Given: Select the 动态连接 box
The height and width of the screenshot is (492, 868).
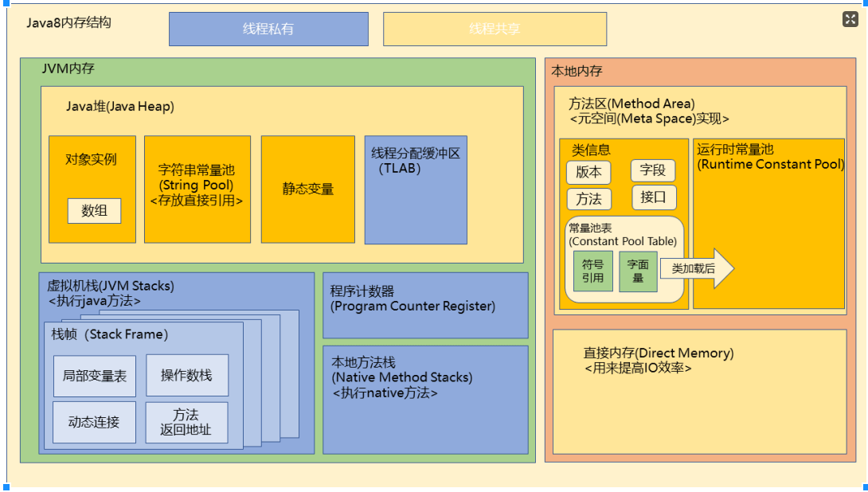Looking at the screenshot, I should click(94, 422).
